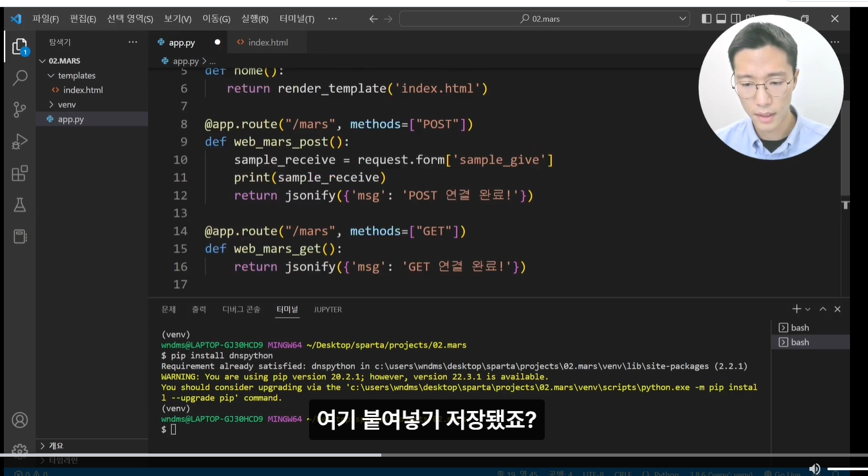The image size is (868, 476).
Task: Open the Explorer view in activity bar
Action: click(x=20, y=47)
